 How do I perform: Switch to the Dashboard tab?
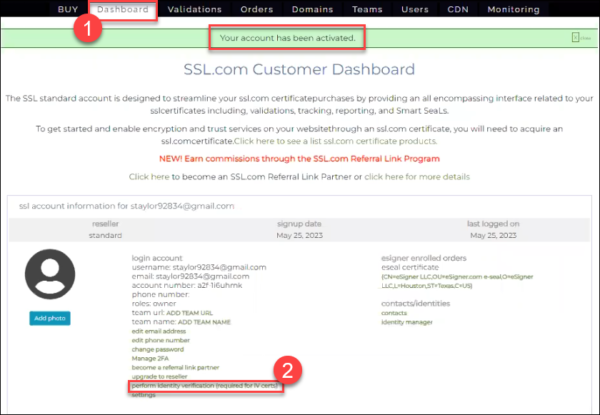[x=123, y=9]
